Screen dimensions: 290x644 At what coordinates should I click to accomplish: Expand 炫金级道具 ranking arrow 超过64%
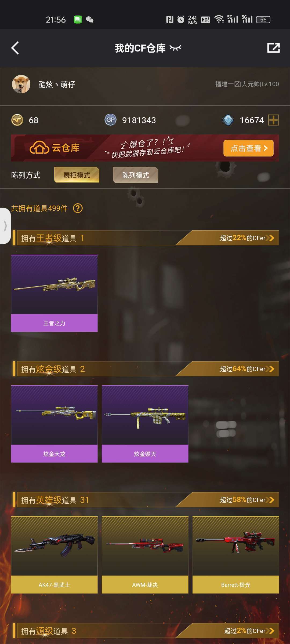point(247,369)
